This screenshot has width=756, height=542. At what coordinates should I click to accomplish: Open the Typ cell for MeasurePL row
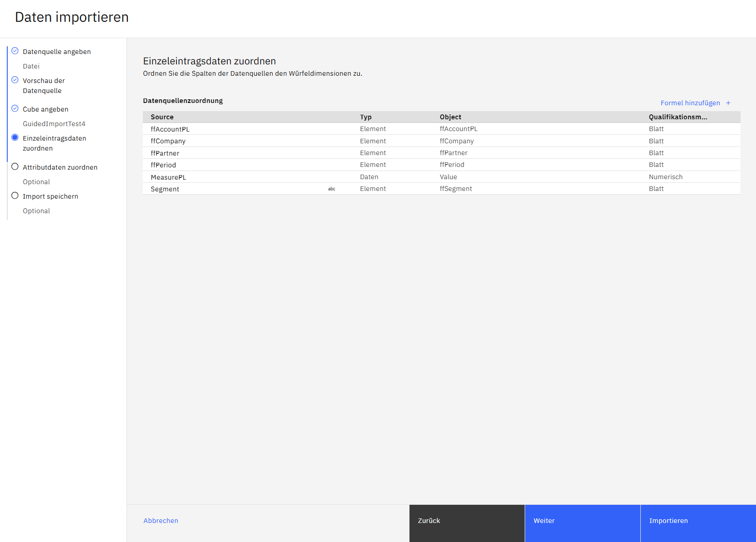[369, 177]
